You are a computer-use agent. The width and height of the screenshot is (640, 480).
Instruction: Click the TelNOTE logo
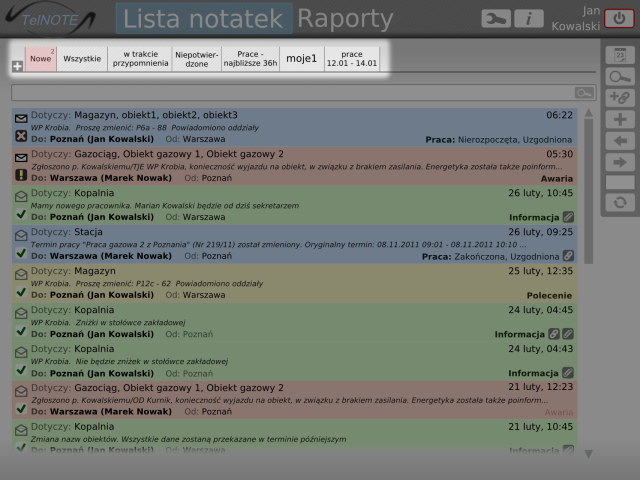pos(50,19)
